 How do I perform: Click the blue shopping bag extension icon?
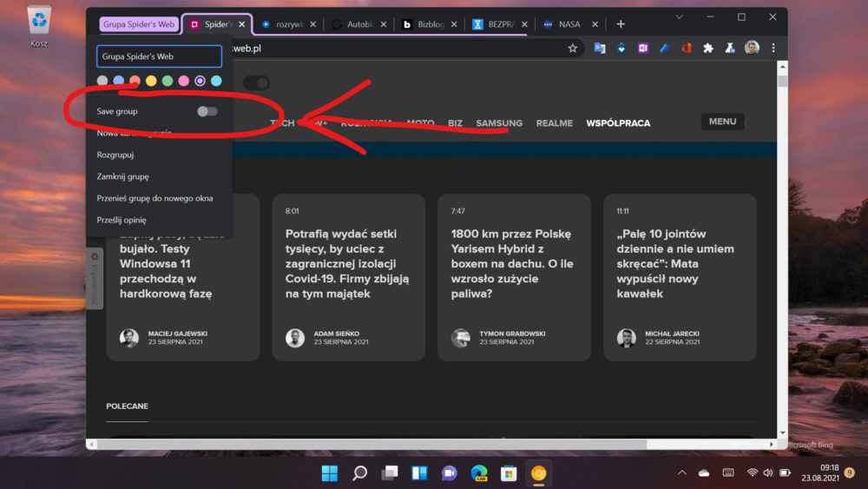point(621,48)
